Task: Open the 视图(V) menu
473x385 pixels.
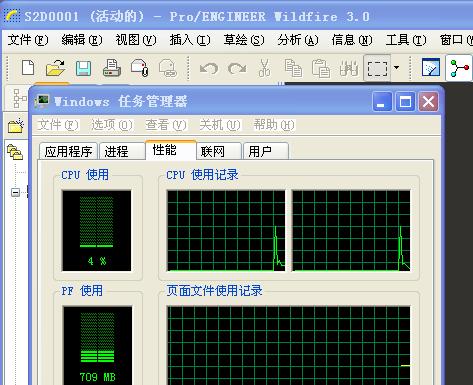Action: [x=136, y=40]
